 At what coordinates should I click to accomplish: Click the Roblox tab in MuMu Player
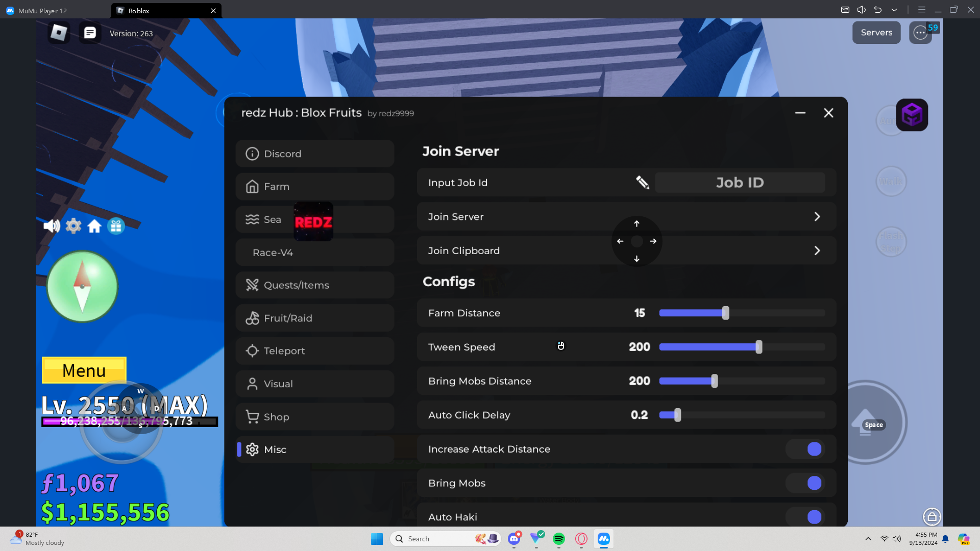pos(166,10)
